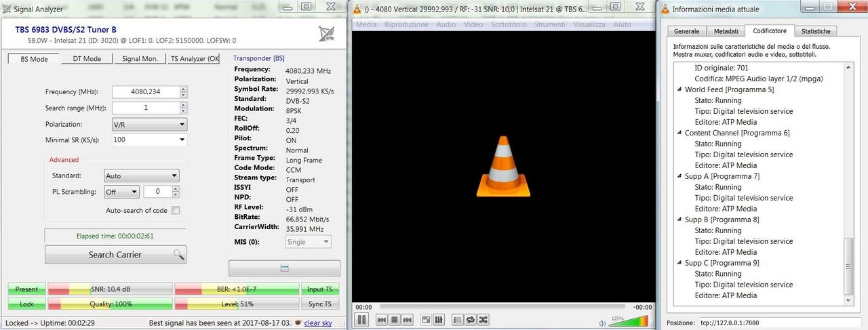Image resolution: width=868 pixels, height=330 pixels.
Task: Collapse Supp A [Programma 7] node
Action: 679,176
